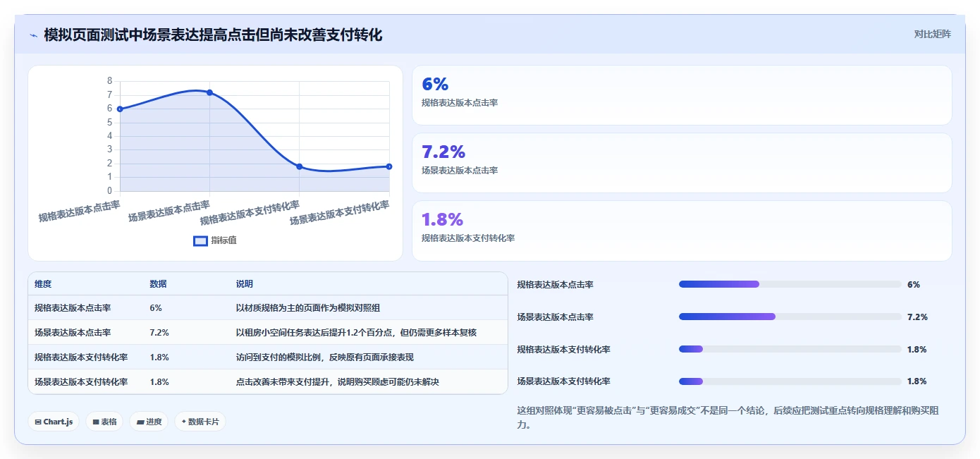Click description 以材质规格为主的页面作为模拟对照组

tap(308, 308)
